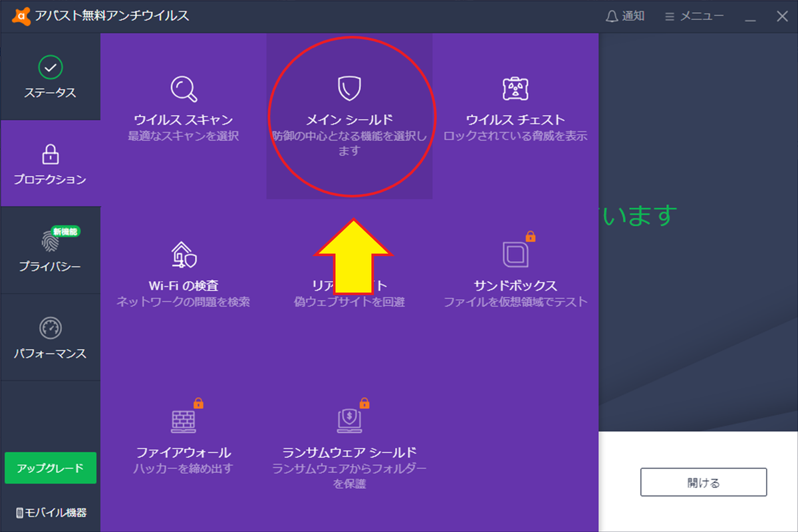Click the 防御の中心となる機能を選択します description
Image resolution: width=798 pixels, height=532 pixels.
point(350,144)
